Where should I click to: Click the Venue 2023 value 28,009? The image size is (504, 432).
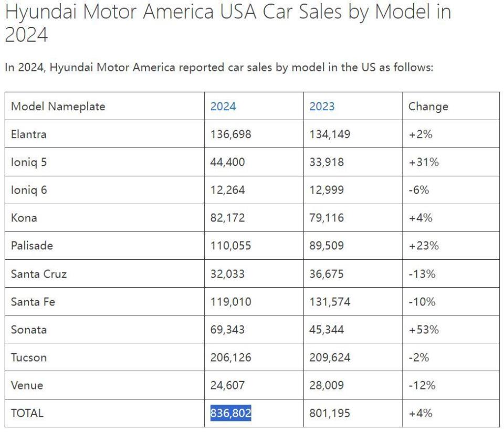pyautogui.click(x=327, y=385)
